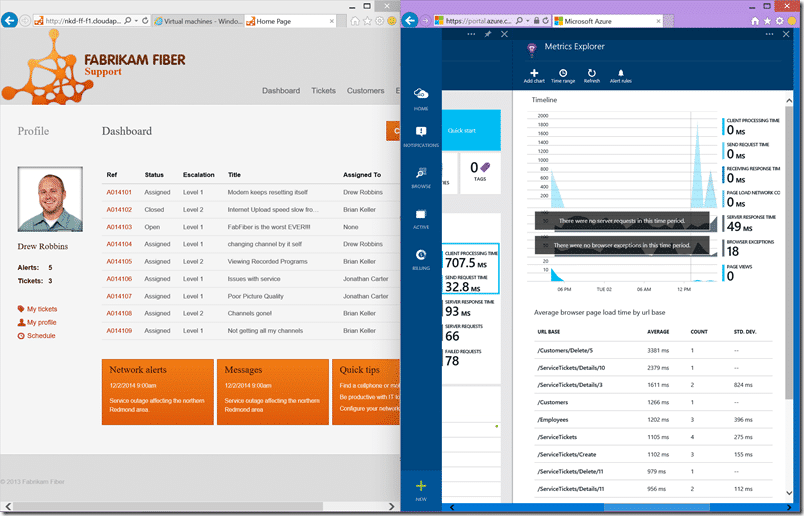Switch to Home Page browser tab
Screen dimensions: 804x516
(x=290, y=21)
